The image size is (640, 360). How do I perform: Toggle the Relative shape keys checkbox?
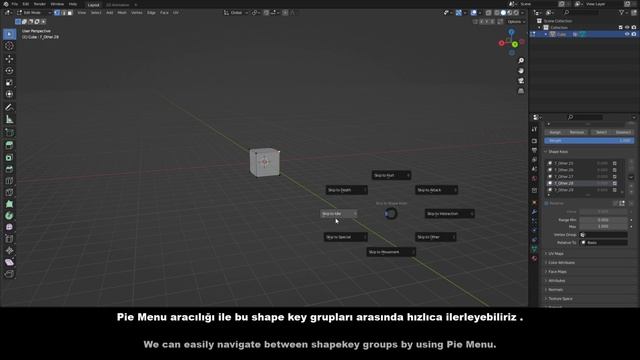(x=547, y=203)
